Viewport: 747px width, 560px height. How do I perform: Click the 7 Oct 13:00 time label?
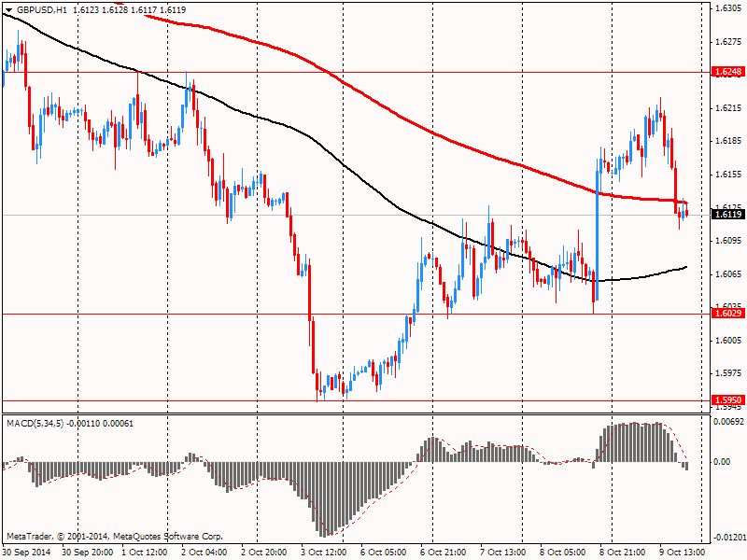502,553
